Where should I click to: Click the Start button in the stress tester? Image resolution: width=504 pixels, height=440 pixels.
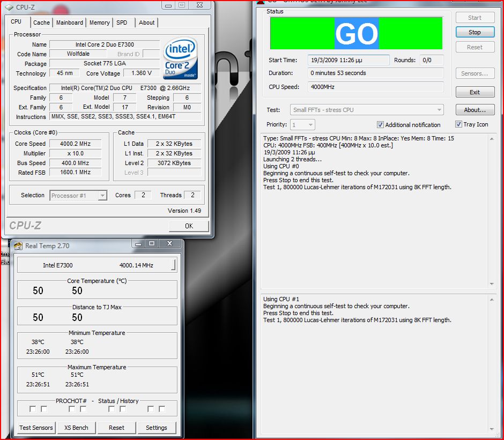(x=475, y=18)
